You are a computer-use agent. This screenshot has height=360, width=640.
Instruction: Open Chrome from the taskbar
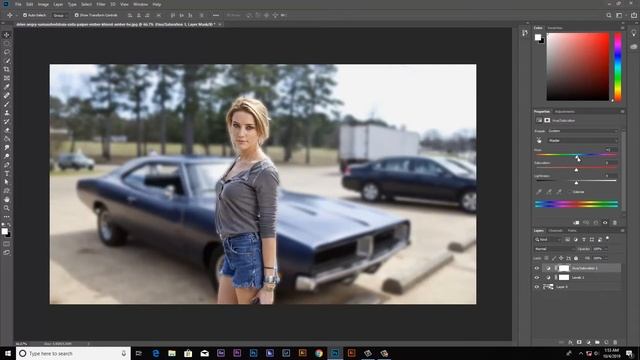[319, 353]
